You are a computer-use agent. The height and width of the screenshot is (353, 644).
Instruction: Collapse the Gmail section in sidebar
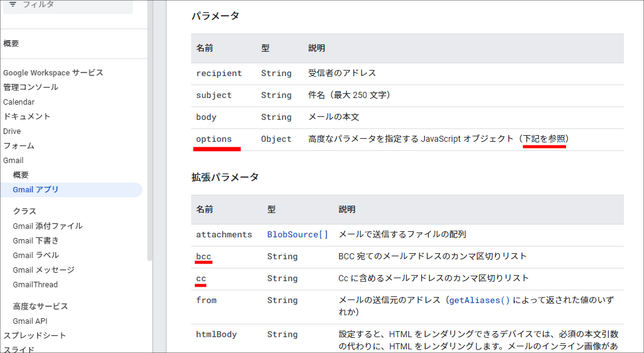(x=13, y=161)
